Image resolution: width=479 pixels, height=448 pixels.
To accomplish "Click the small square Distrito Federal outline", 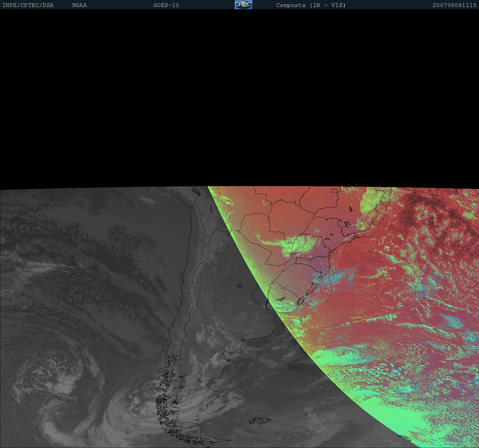I will (334, 190).
